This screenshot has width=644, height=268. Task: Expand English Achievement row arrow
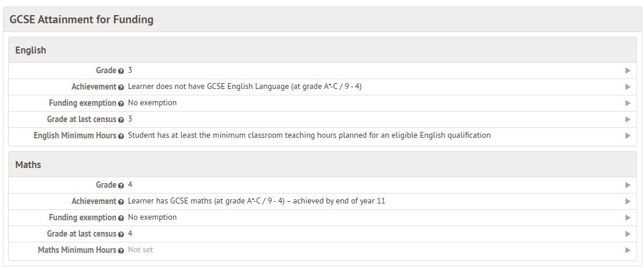pos(628,87)
